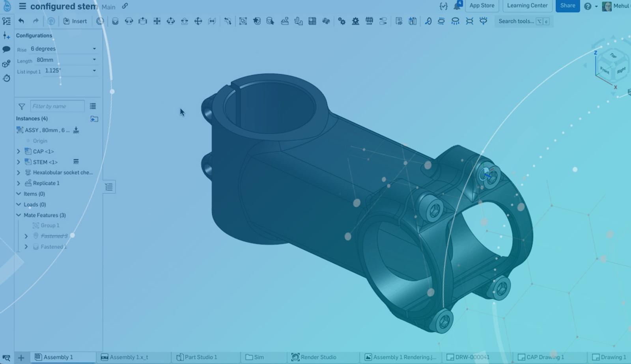This screenshot has width=631, height=364.
Task: Open the Learning Center
Action: click(x=527, y=6)
